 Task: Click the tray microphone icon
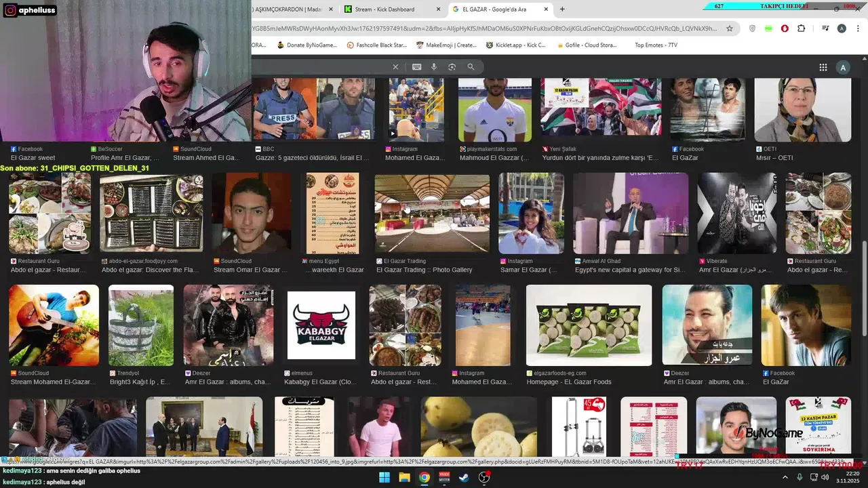(x=800, y=477)
